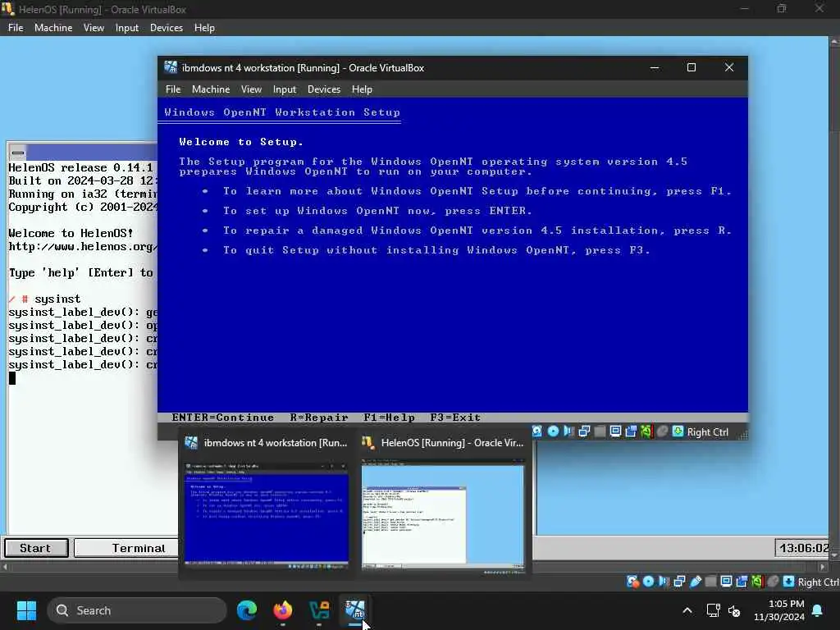Viewport: 840px width, 630px height.
Task: Click optical disc indicator in ibmdows status bar
Action: (553, 431)
